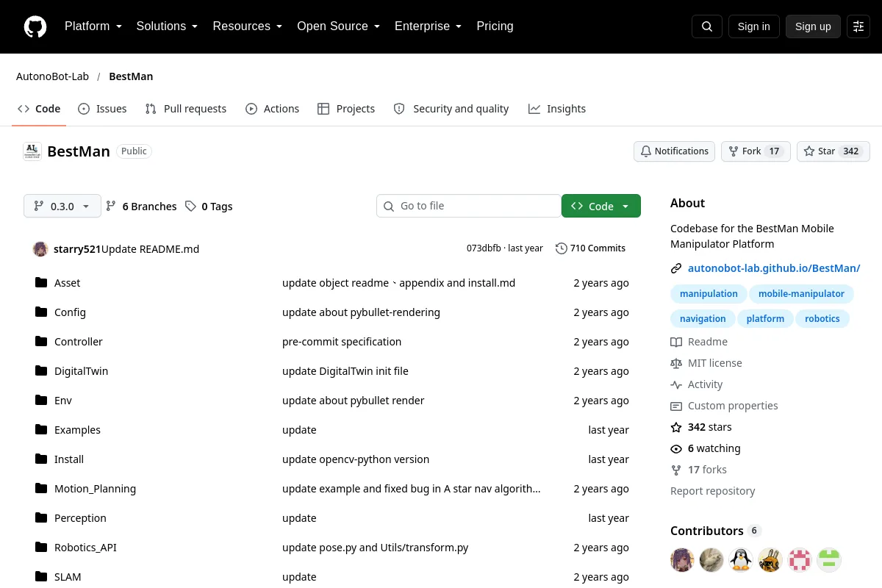Switch to the Code tab

pyautogui.click(x=39, y=109)
